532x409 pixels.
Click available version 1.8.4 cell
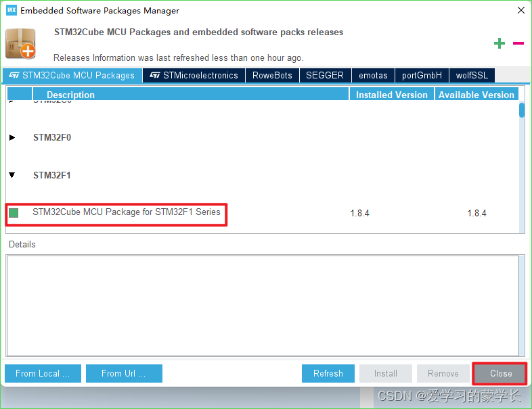pos(476,213)
